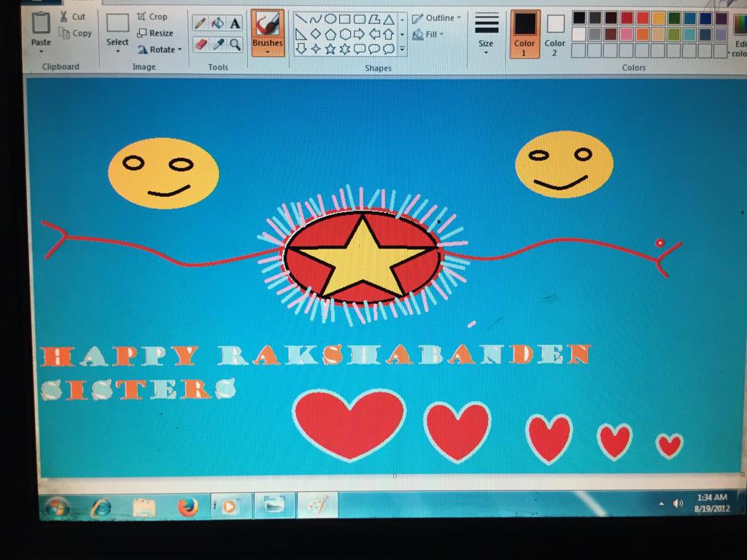The width and height of the screenshot is (747, 560).
Task: Open Firefox from the taskbar
Action: (x=187, y=505)
